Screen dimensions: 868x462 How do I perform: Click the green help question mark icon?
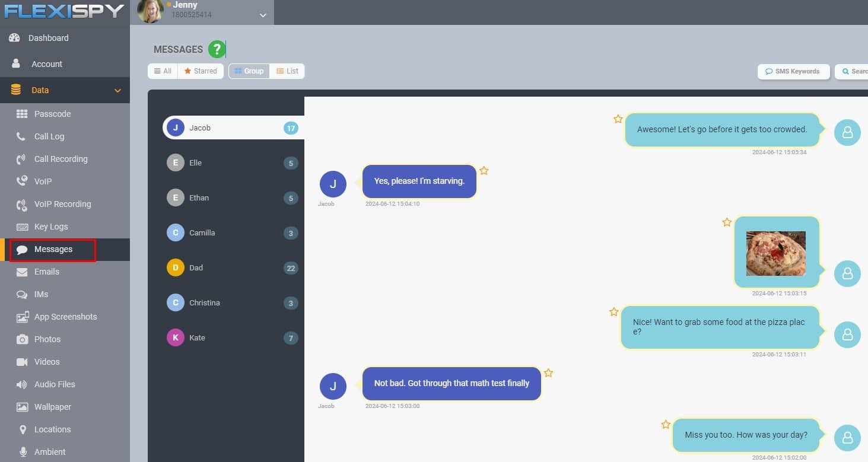point(217,49)
